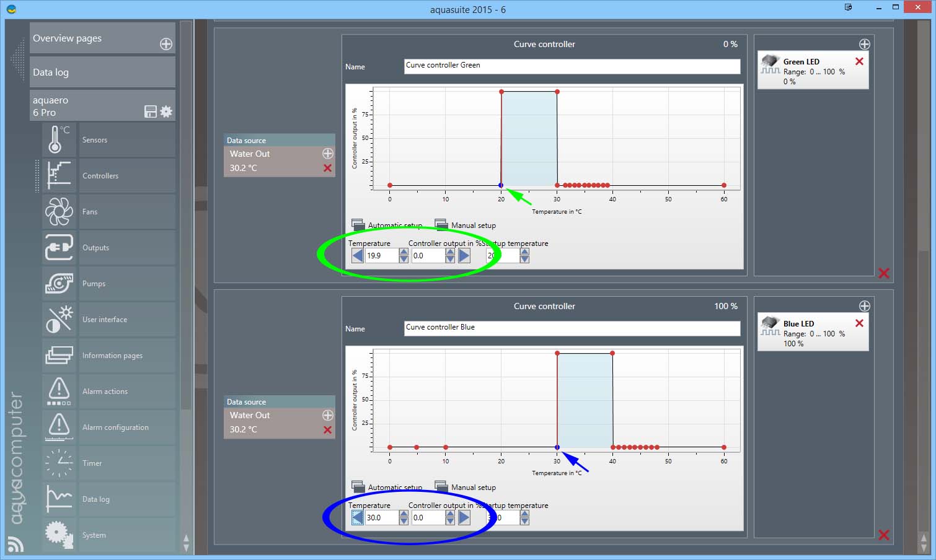Select the 60°C end point on Green curve
Viewport: 936px width, 560px height.
[724, 185]
